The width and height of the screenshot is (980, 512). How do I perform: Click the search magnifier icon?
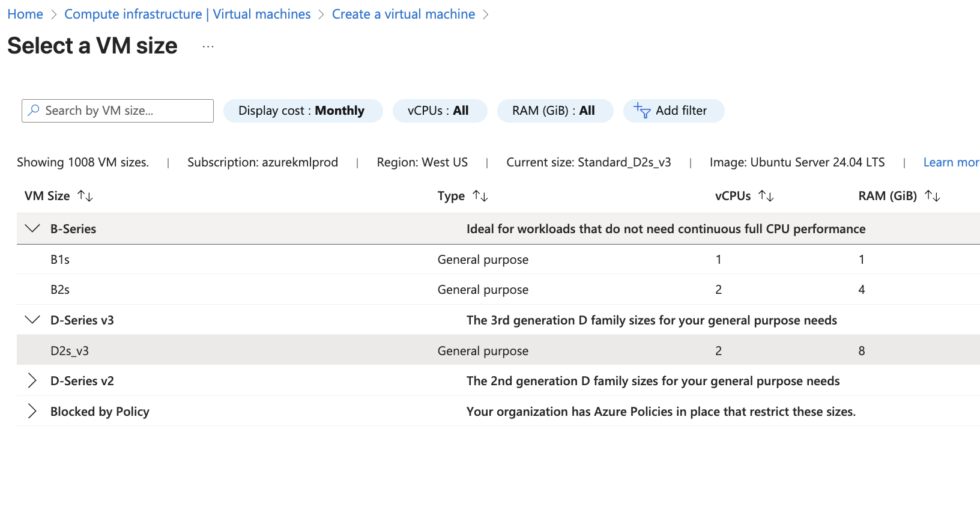34,111
